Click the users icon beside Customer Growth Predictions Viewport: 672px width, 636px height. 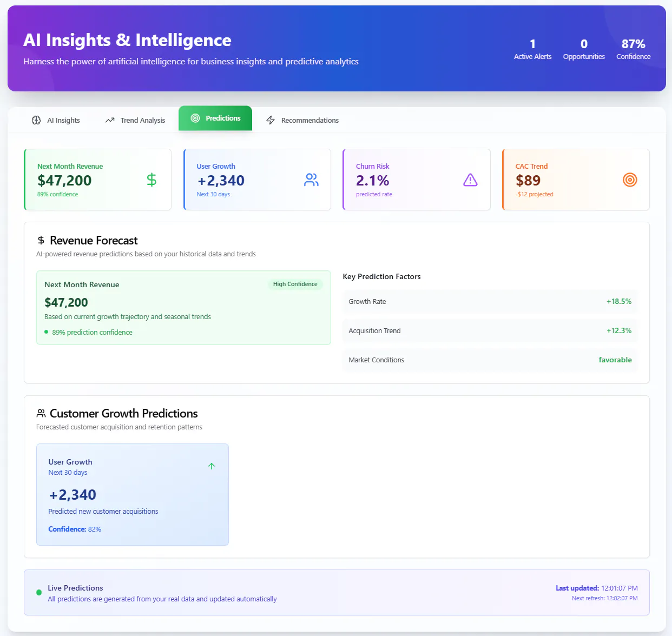[x=41, y=413]
